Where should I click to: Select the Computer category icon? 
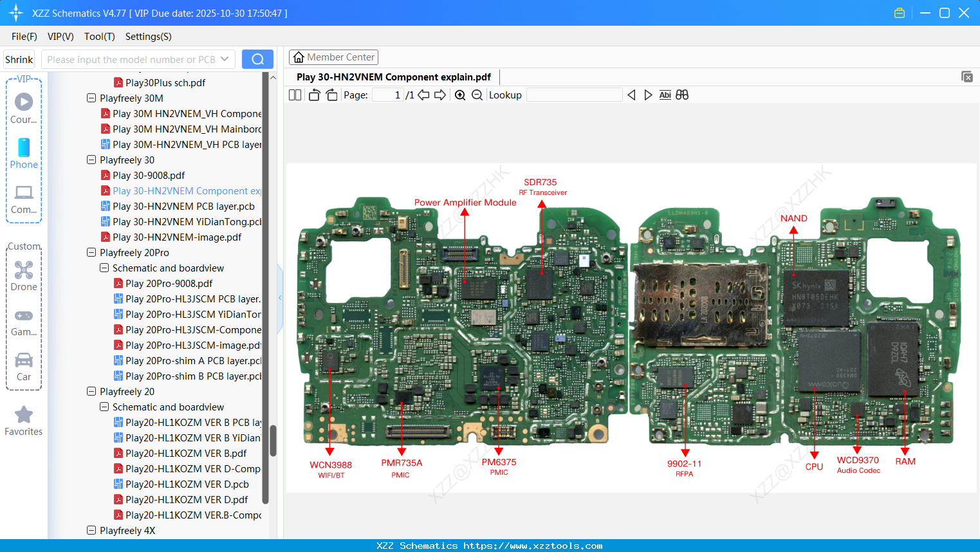[24, 199]
